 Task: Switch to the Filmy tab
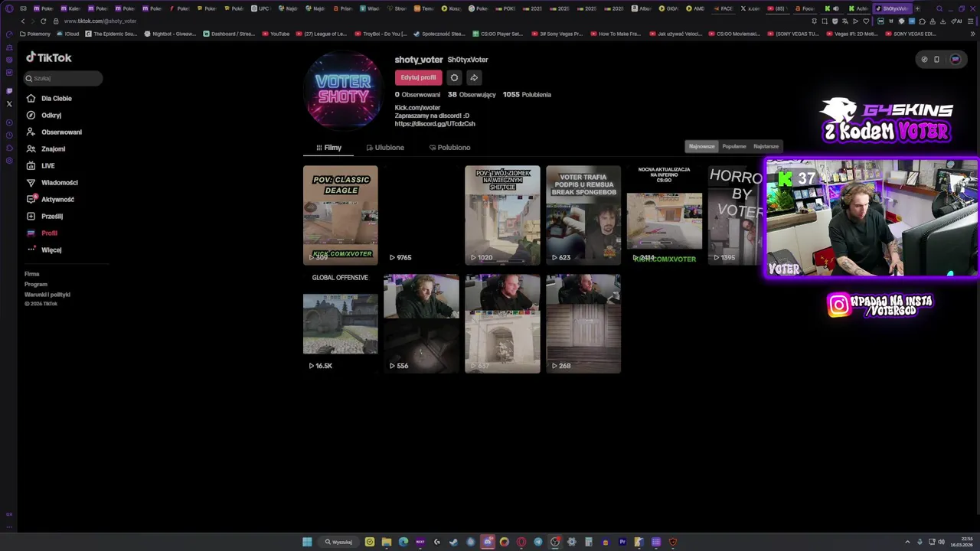coord(329,148)
